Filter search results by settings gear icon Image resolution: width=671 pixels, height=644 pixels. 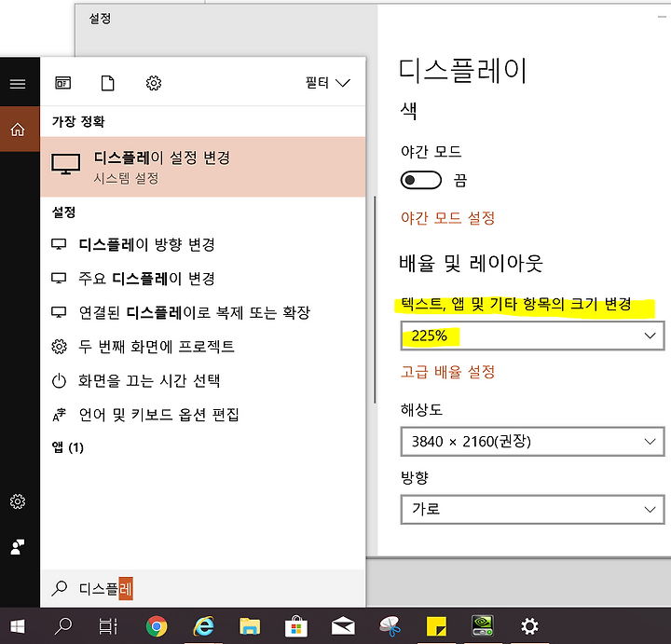click(154, 83)
